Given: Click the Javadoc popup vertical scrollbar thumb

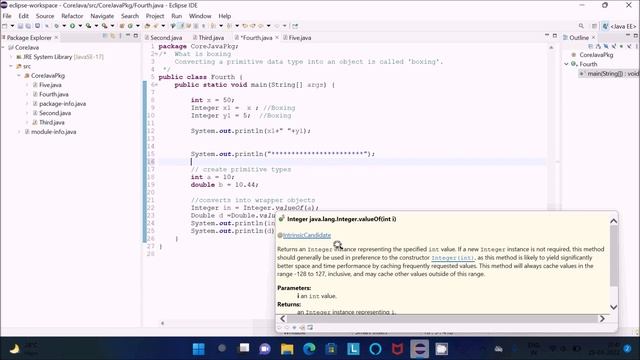Looking at the screenshot, I should pyautogui.click(x=613, y=255).
